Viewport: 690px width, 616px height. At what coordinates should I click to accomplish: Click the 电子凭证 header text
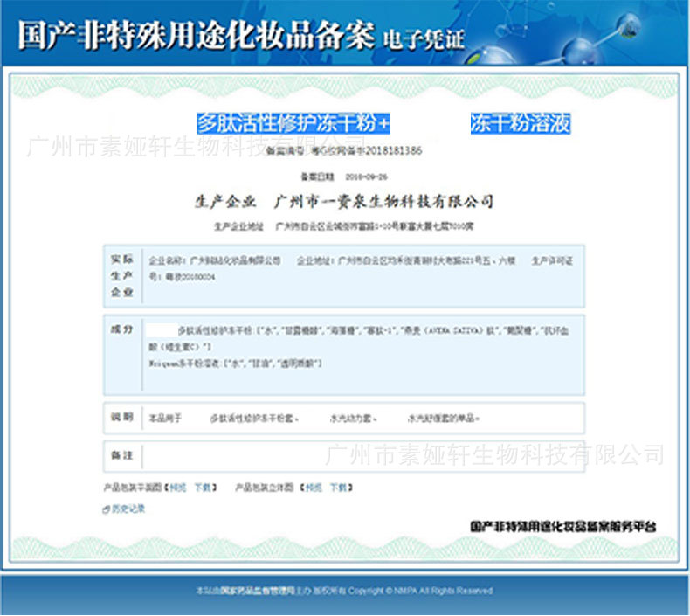tap(424, 39)
